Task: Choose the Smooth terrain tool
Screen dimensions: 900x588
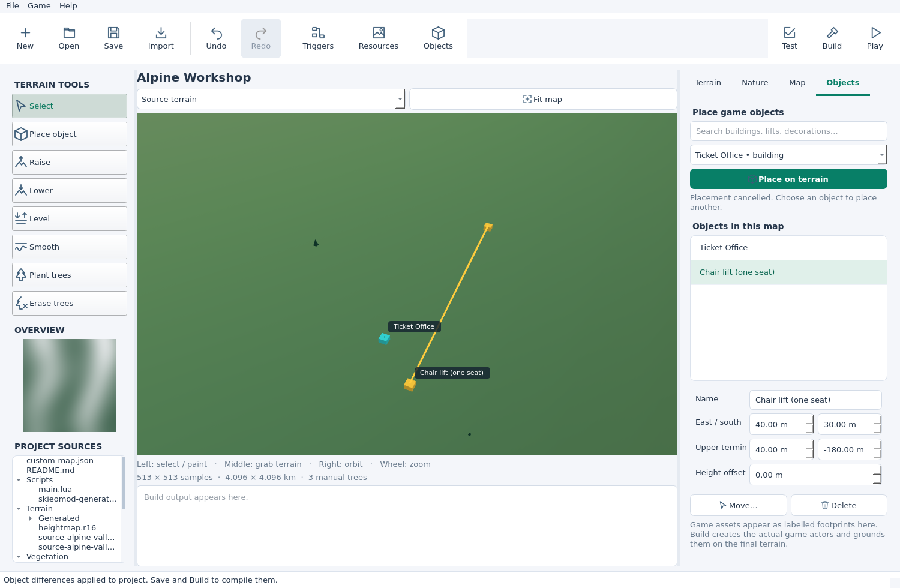Action: (x=70, y=247)
